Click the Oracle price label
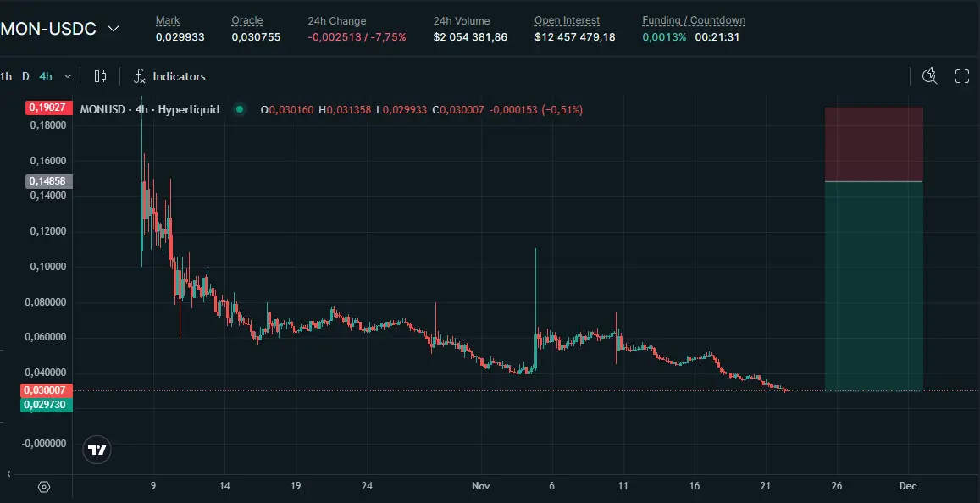 246,20
